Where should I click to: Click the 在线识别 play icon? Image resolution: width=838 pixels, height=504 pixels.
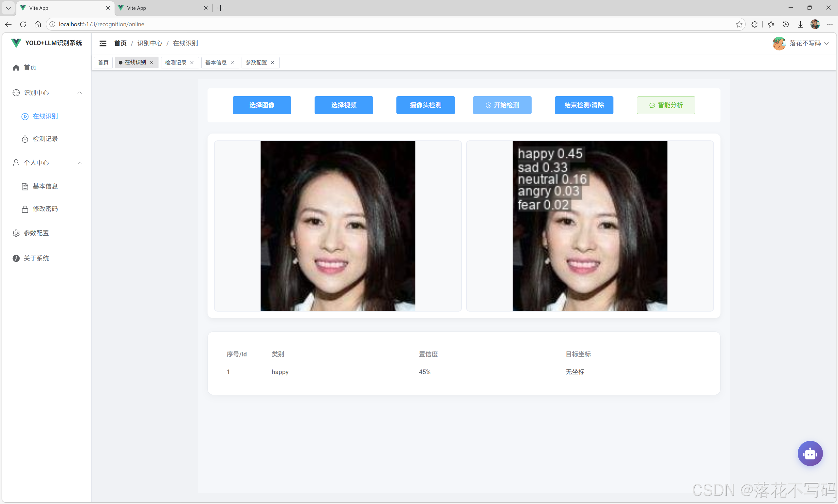(25, 117)
